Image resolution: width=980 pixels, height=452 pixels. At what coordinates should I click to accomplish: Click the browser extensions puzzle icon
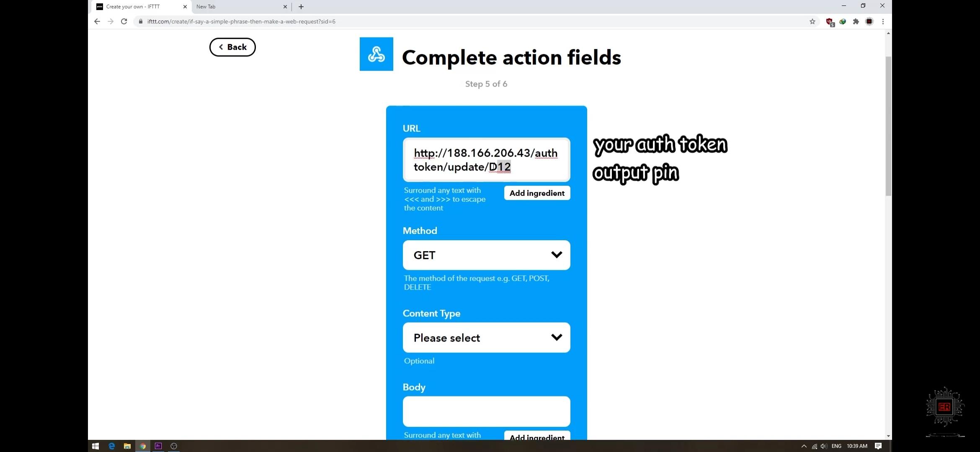(x=856, y=21)
